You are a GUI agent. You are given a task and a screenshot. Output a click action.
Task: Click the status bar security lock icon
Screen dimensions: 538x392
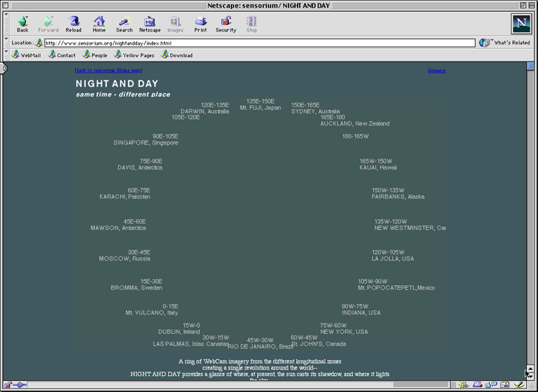(8, 385)
